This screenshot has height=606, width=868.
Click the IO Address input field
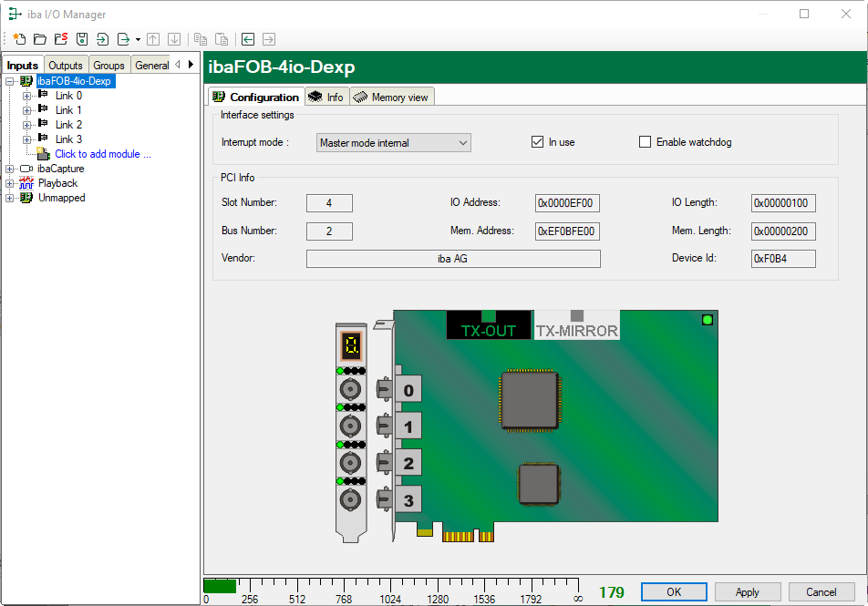point(567,203)
